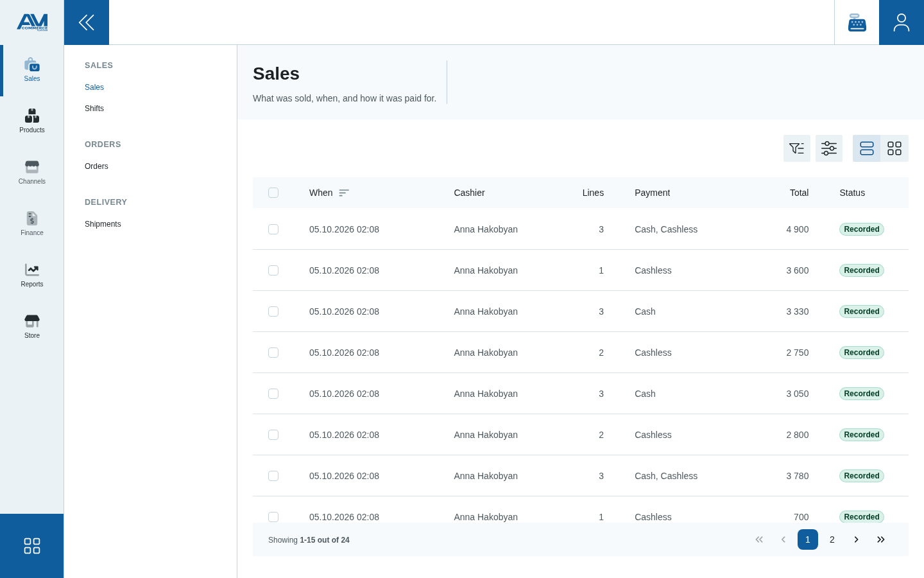Screen dimensions: 924x578
Task: Open table settings sliders icon
Action: (829, 148)
